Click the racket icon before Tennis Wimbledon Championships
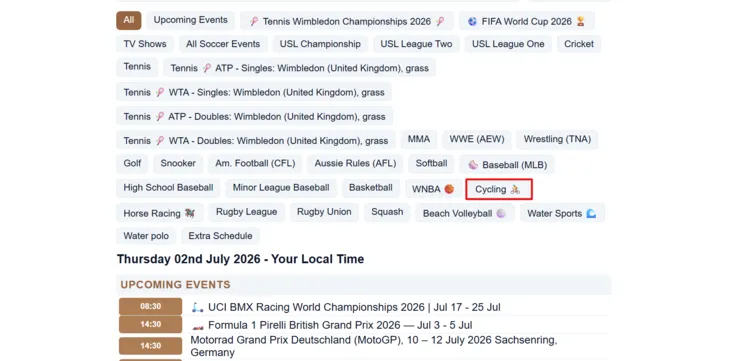Viewport: 750px width, 361px height. [x=254, y=22]
